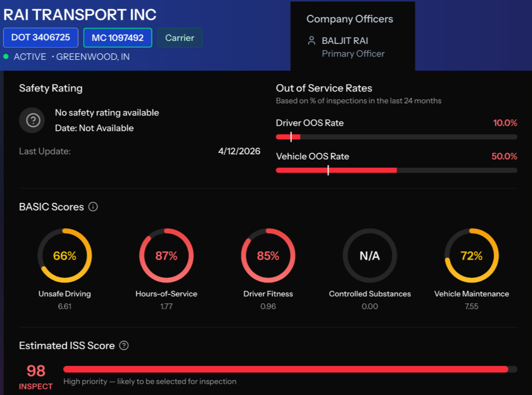This screenshot has height=395, width=532.
Task: Click the RAI TRANSPORT INC company title
Action: pos(80,15)
